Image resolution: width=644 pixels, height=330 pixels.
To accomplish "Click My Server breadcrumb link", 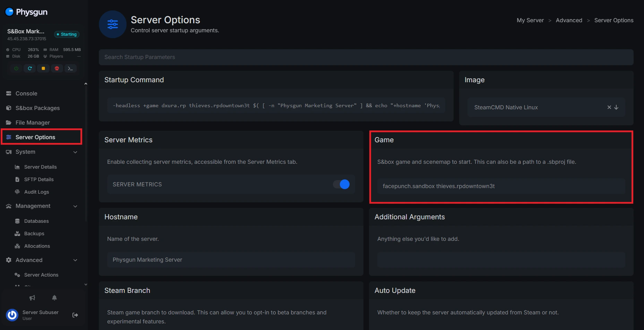I will [x=530, y=20].
